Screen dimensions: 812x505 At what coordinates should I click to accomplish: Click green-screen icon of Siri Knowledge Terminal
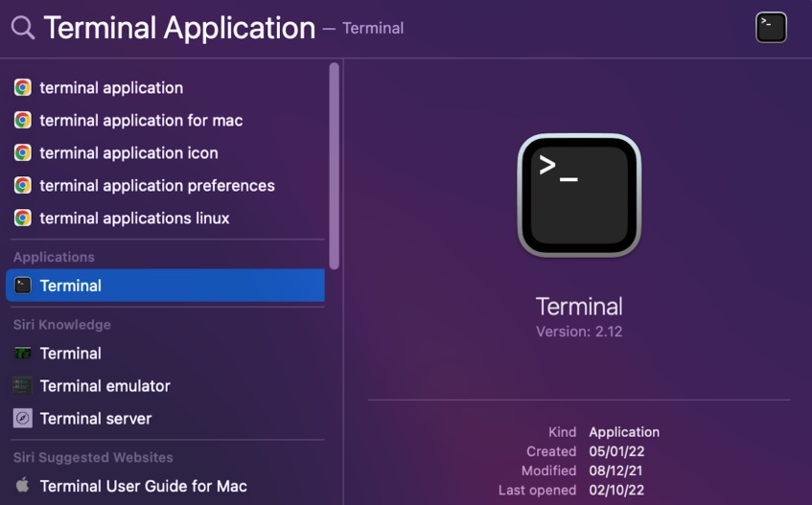[x=23, y=354]
